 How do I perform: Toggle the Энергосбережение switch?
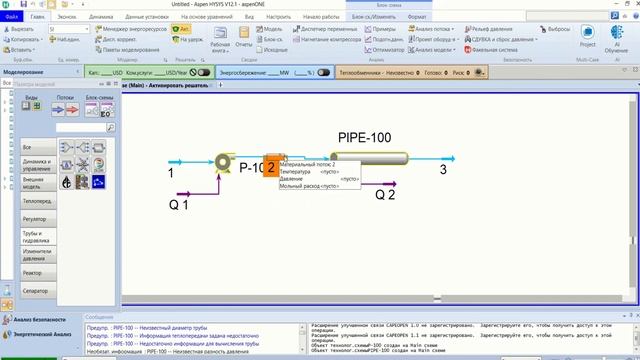click(324, 73)
